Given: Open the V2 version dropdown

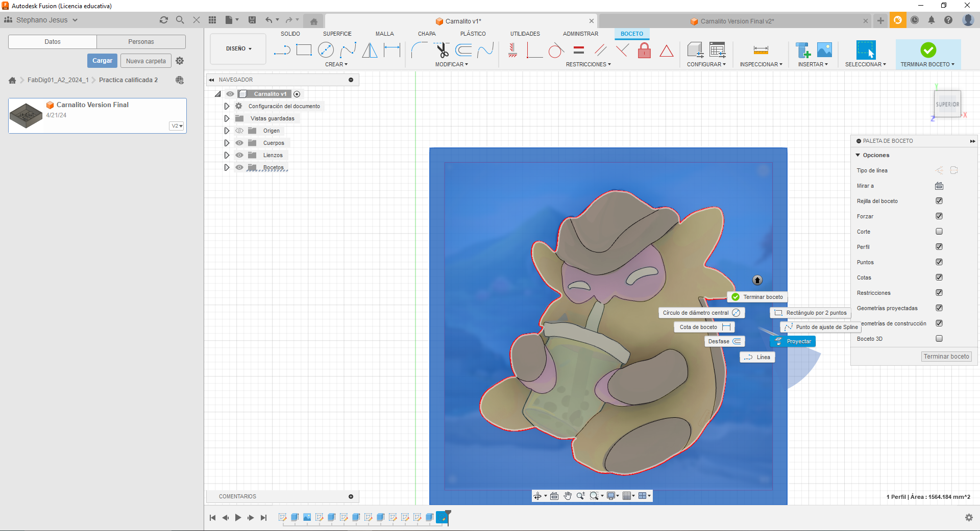Looking at the screenshot, I should coord(177,126).
